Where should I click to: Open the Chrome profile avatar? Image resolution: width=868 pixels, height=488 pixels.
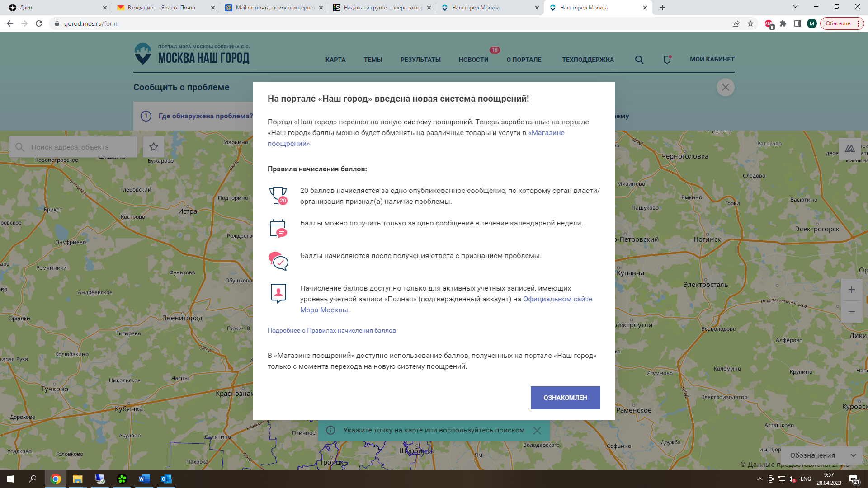(812, 23)
